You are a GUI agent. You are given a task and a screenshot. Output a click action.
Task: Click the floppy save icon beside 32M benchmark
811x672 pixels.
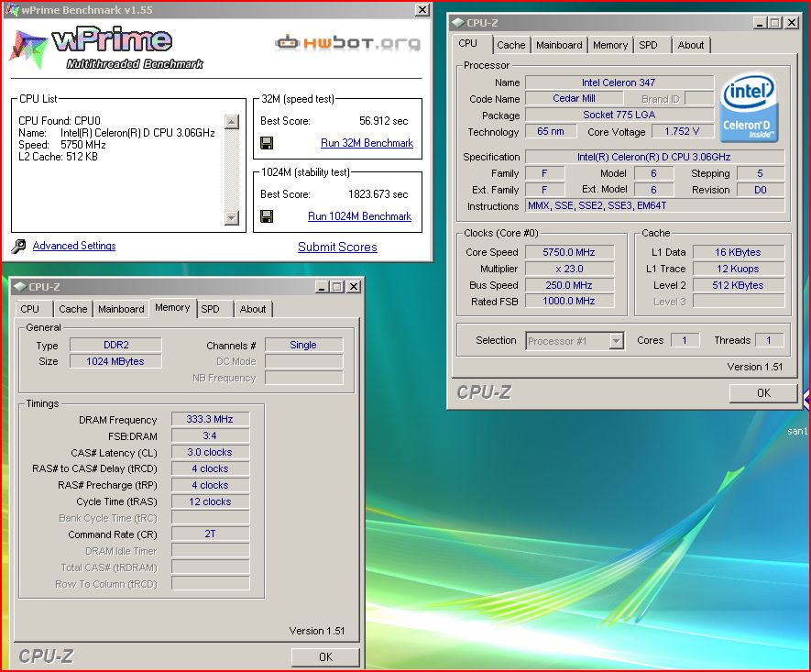point(267,143)
